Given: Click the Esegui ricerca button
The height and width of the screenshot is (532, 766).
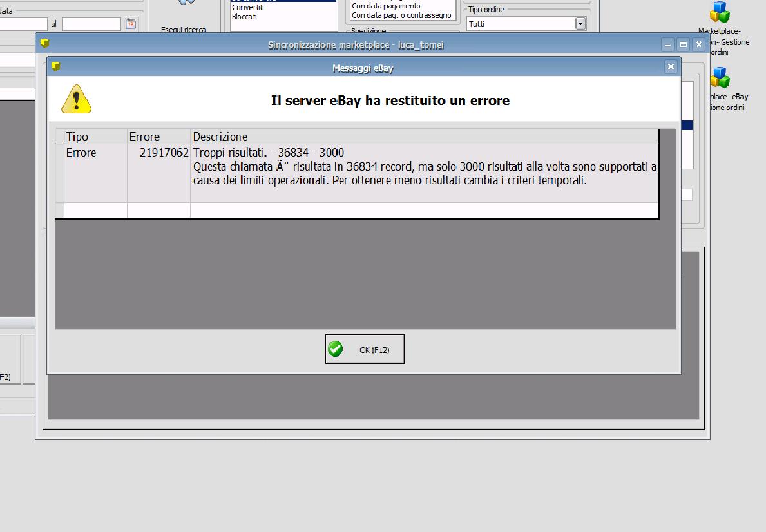Looking at the screenshot, I should [x=184, y=17].
